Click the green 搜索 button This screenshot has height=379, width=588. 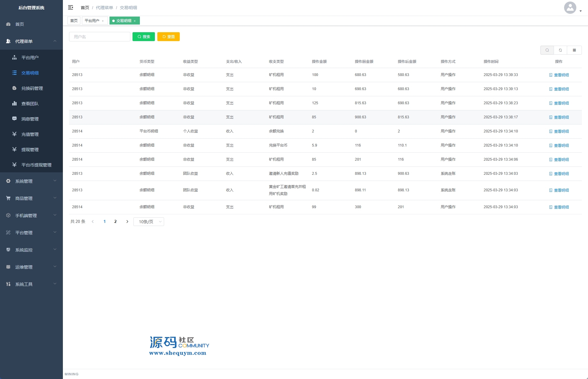click(x=144, y=37)
